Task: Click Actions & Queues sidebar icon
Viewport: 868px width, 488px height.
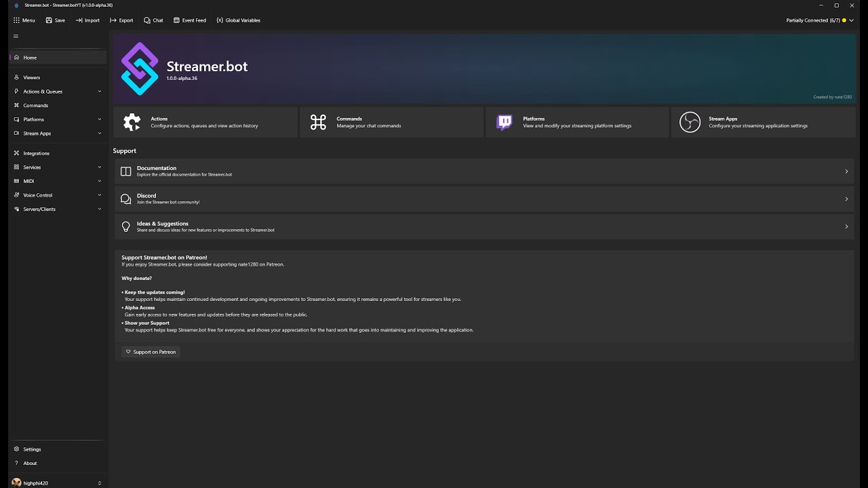Action: pos(16,91)
